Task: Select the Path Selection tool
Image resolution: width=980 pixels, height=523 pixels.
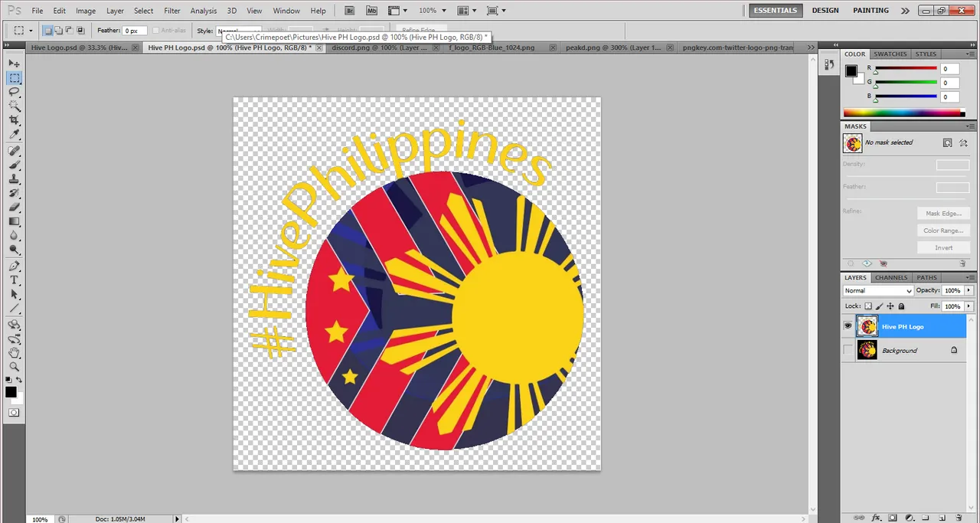Action: point(14,295)
